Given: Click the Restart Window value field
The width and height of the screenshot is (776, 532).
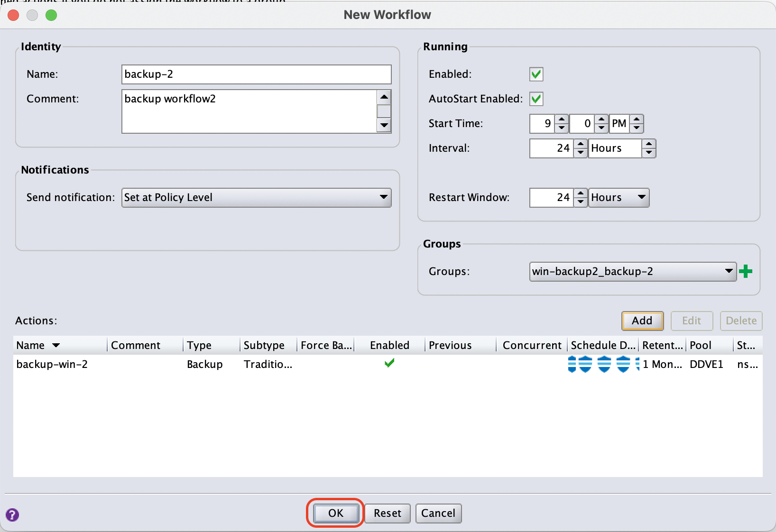Looking at the screenshot, I should tap(552, 198).
